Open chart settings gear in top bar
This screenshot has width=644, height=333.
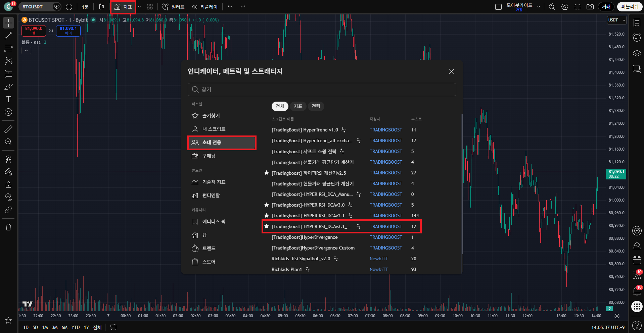coord(565,7)
